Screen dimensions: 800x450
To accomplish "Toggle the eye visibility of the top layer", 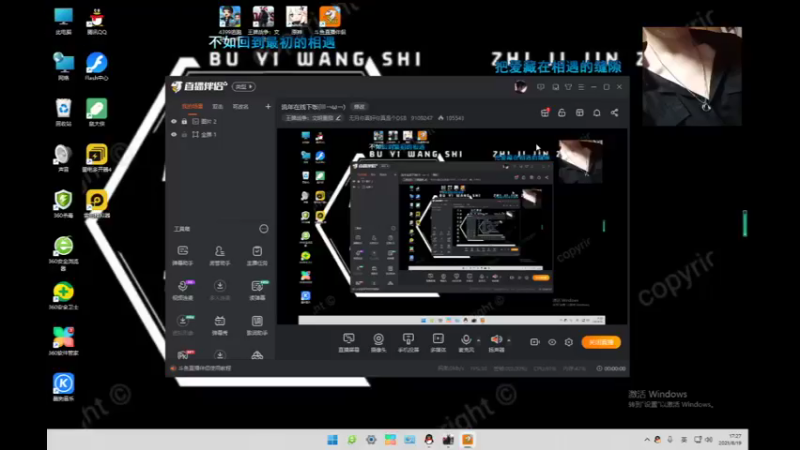I will (x=174, y=121).
